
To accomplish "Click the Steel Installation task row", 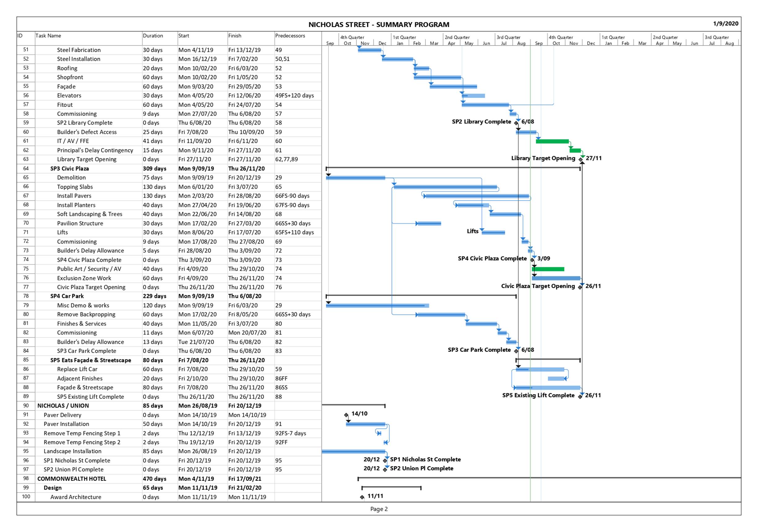I will (x=169, y=59).
